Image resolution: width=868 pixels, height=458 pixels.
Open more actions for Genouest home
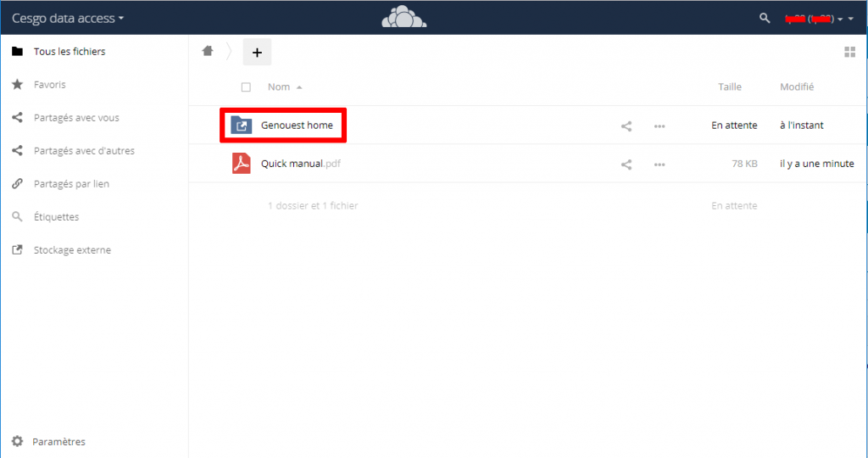click(x=659, y=126)
